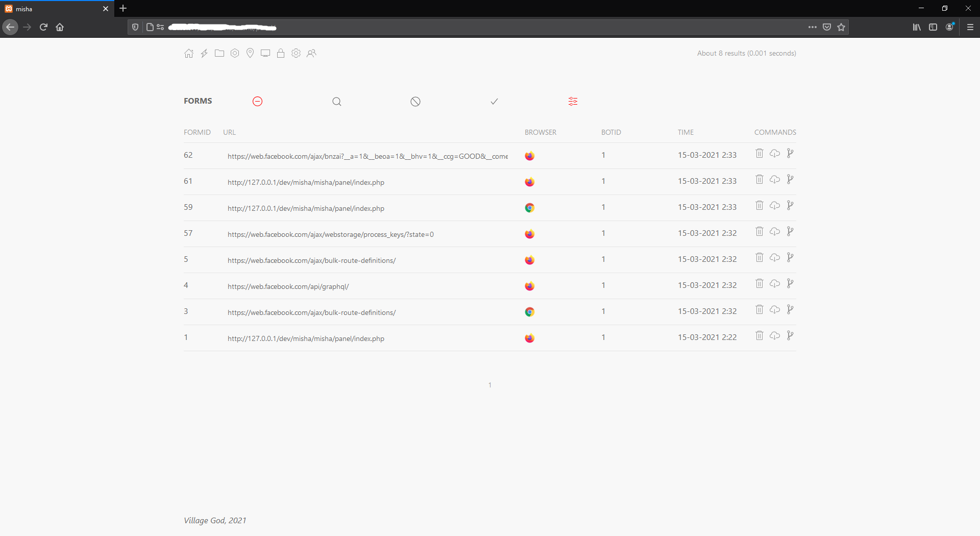Viewport: 980px width, 536px height.
Task: Save page to Pocket
Action: point(827,27)
